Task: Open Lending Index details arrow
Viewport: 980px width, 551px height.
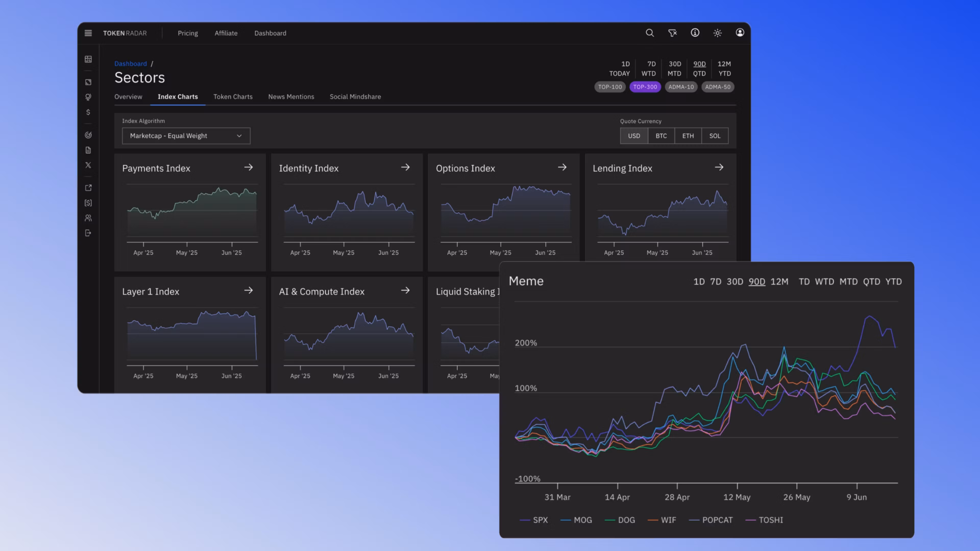Action: pos(719,167)
